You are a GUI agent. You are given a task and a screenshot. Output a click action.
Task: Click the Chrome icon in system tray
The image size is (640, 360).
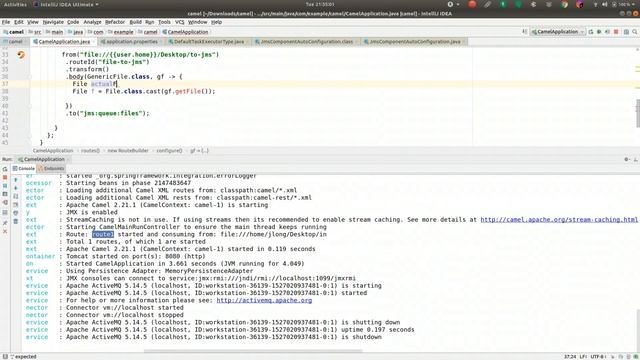pos(564,4)
